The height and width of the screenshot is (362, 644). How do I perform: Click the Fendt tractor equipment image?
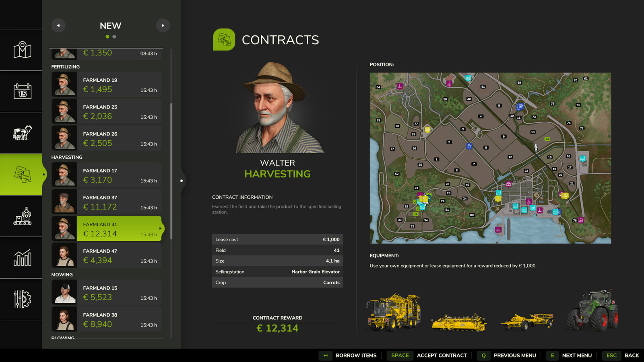coord(592,311)
